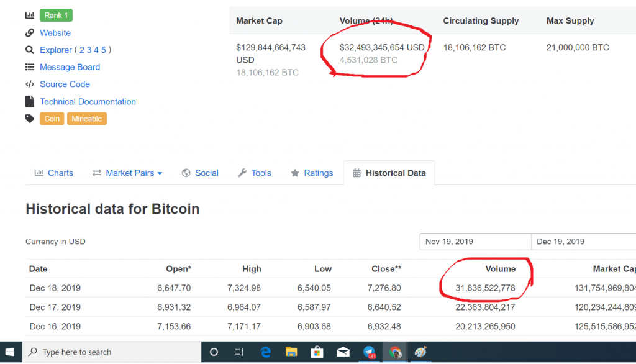Open the Mail app from taskbar
The image size is (636, 364).
343,352
